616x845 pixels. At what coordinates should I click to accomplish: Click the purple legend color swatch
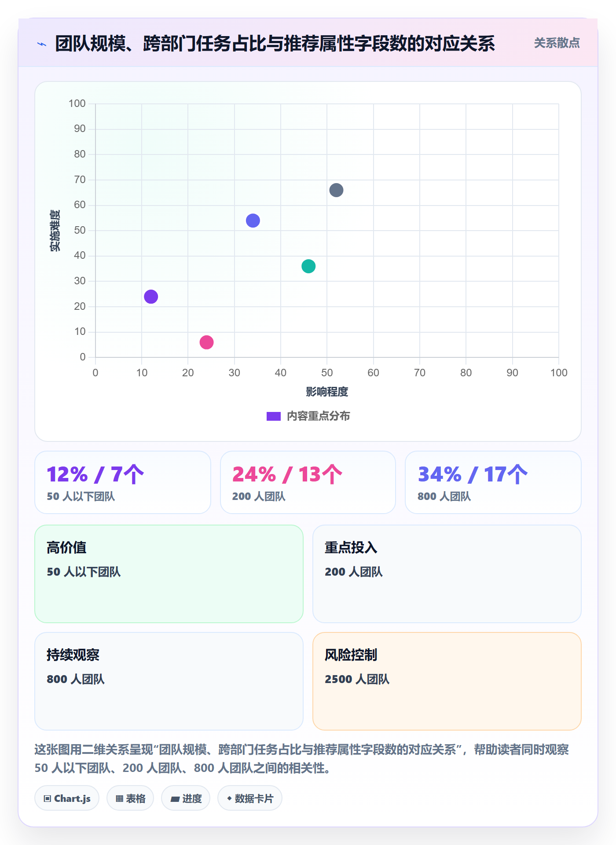(274, 416)
